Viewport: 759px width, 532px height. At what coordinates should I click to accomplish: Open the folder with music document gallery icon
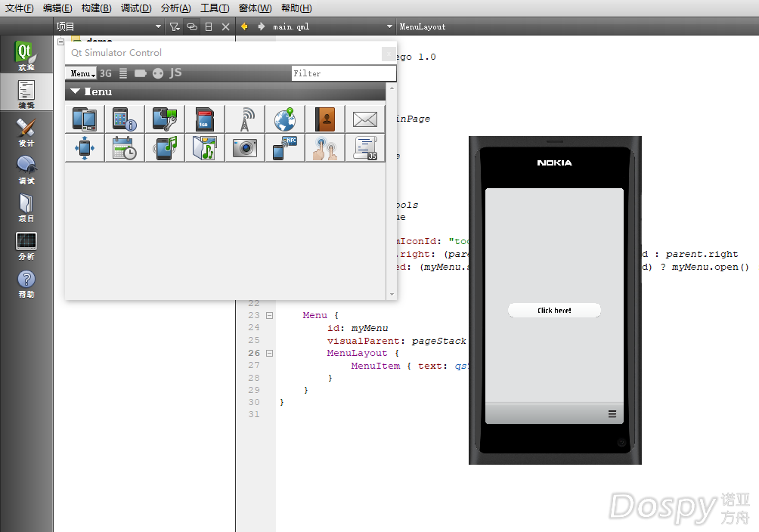point(205,148)
